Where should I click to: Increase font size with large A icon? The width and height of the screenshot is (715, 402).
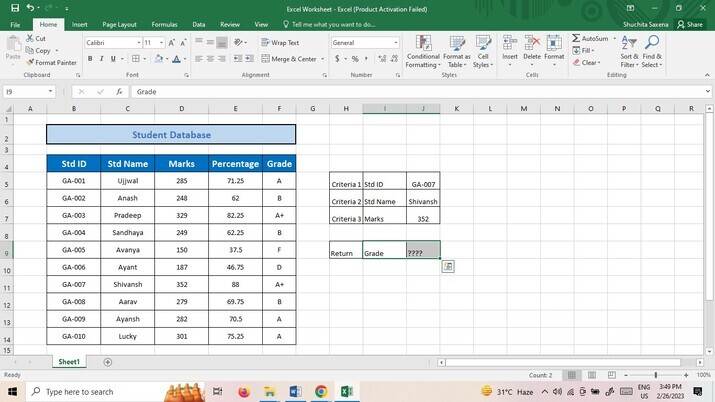[x=171, y=43]
